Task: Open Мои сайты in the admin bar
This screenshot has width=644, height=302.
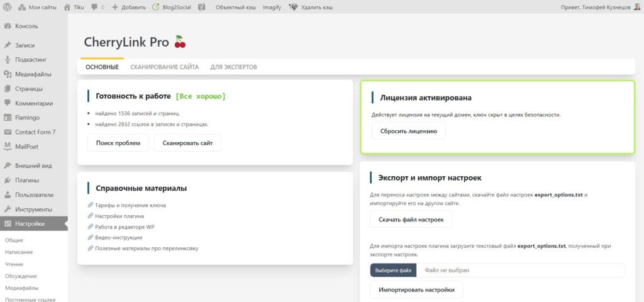Action: (x=37, y=7)
